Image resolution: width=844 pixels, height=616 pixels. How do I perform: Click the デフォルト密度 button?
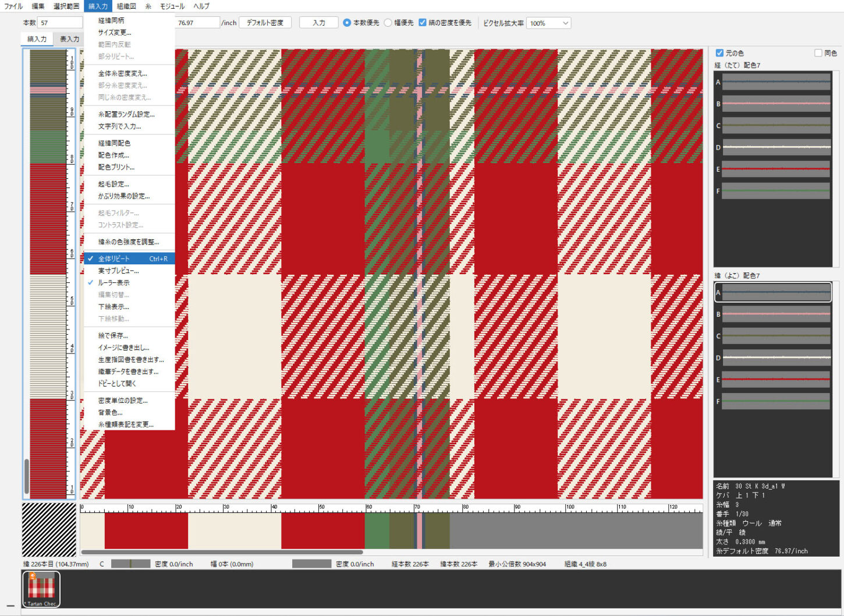[265, 23]
